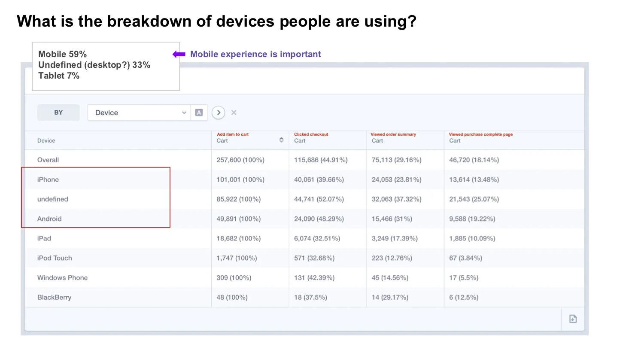Viewport: 644px width, 362px height.
Task: Click the Device column header
Action: pyautogui.click(x=46, y=140)
